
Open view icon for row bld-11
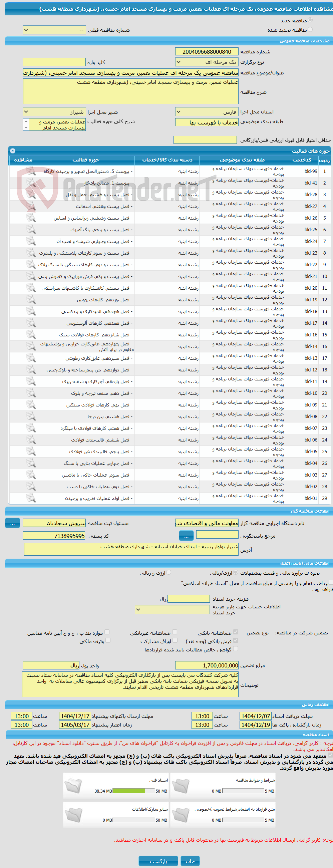(31, 381)
